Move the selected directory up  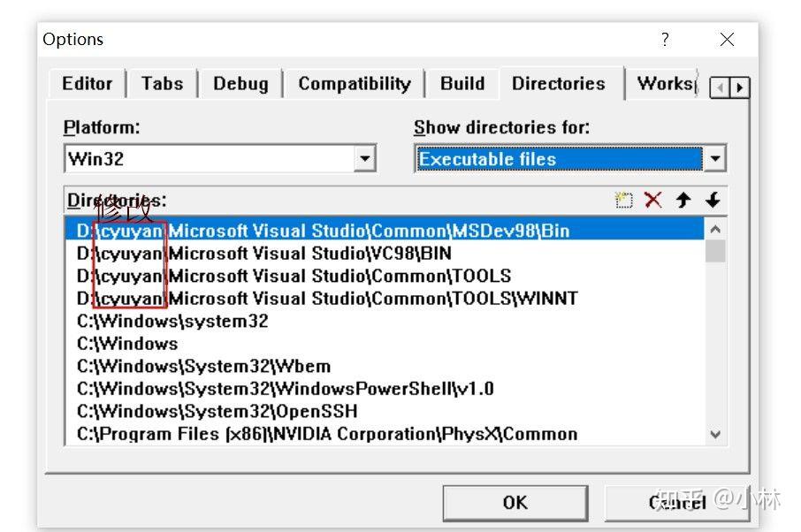683,200
